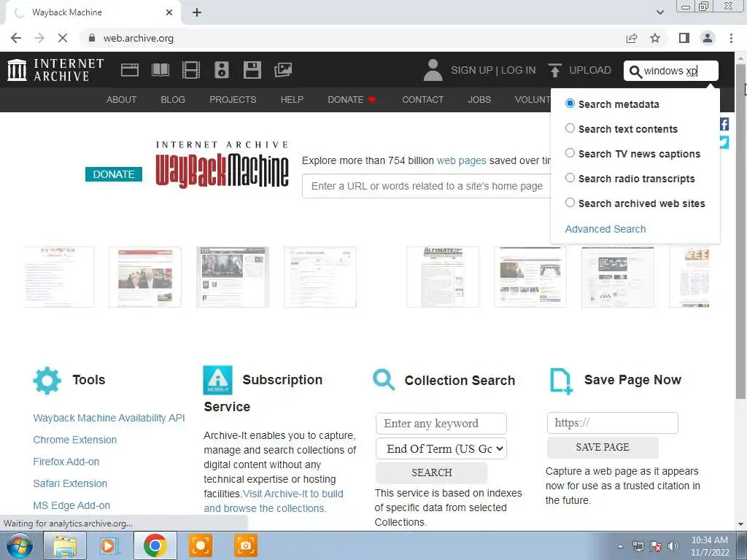Image resolution: width=747 pixels, height=560 pixels.
Task: Click the Internet Archive logo
Action: [55, 70]
